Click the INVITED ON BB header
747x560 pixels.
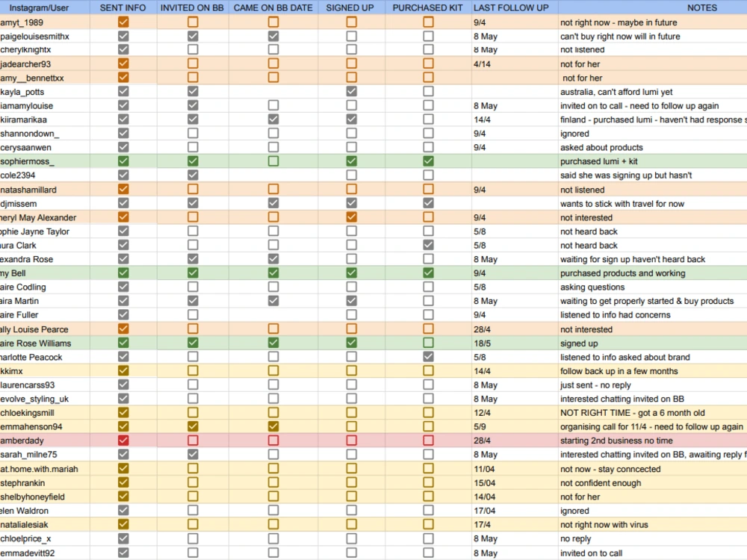point(192,7)
